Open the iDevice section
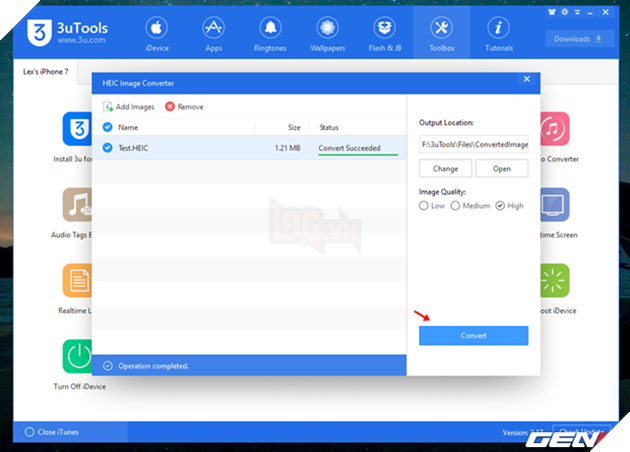The width and height of the screenshot is (630, 452). [x=157, y=35]
